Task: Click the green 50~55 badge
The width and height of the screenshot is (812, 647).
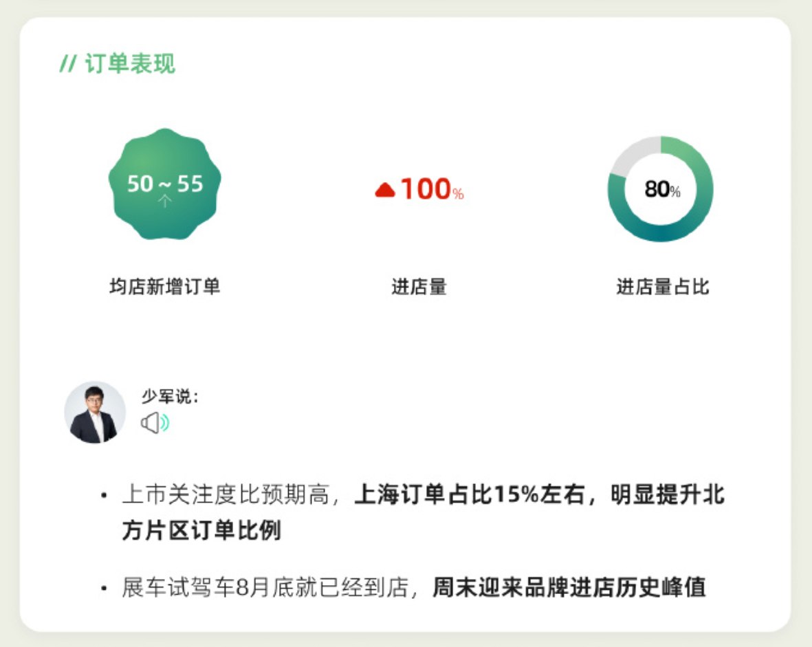Action: pyautogui.click(x=165, y=184)
